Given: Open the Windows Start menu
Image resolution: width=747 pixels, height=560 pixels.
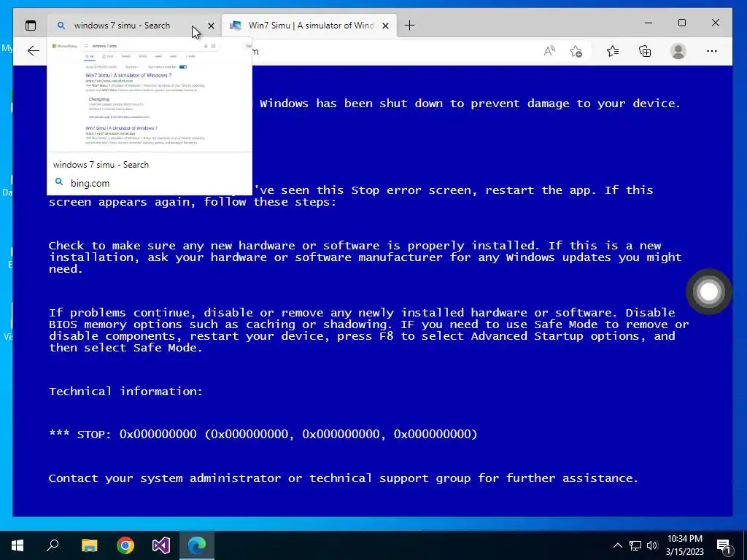Looking at the screenshot, I should (18, 545).
